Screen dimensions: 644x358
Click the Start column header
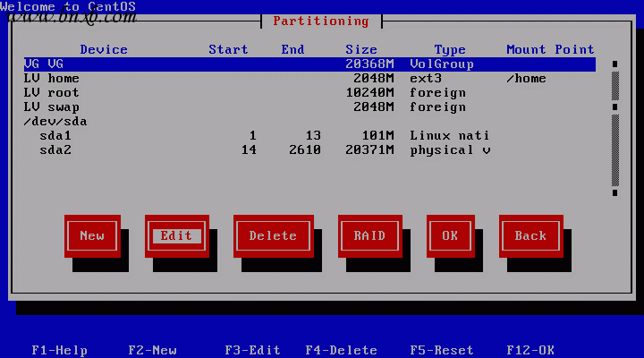[x=228, y=50]
